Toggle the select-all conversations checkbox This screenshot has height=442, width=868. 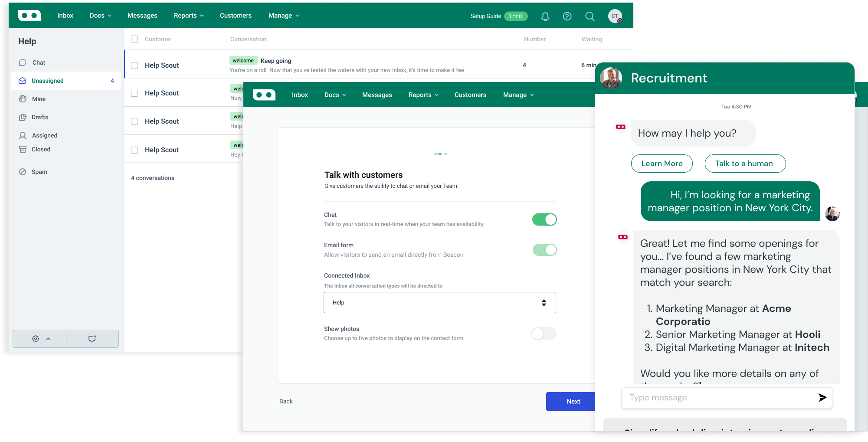point(134,39)
